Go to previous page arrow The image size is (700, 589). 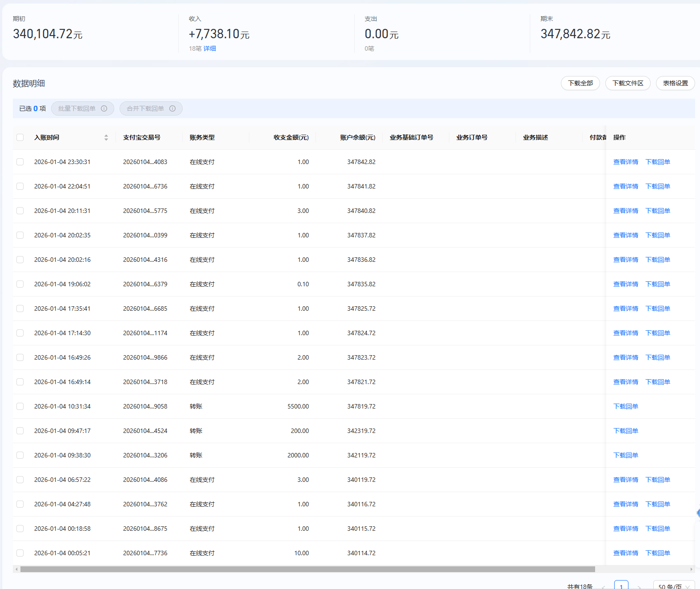click(x=604, y=586)
